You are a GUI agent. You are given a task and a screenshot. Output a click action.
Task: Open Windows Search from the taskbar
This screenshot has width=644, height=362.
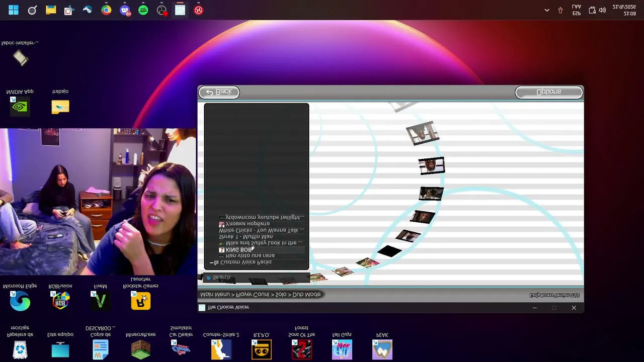point(32,10)
